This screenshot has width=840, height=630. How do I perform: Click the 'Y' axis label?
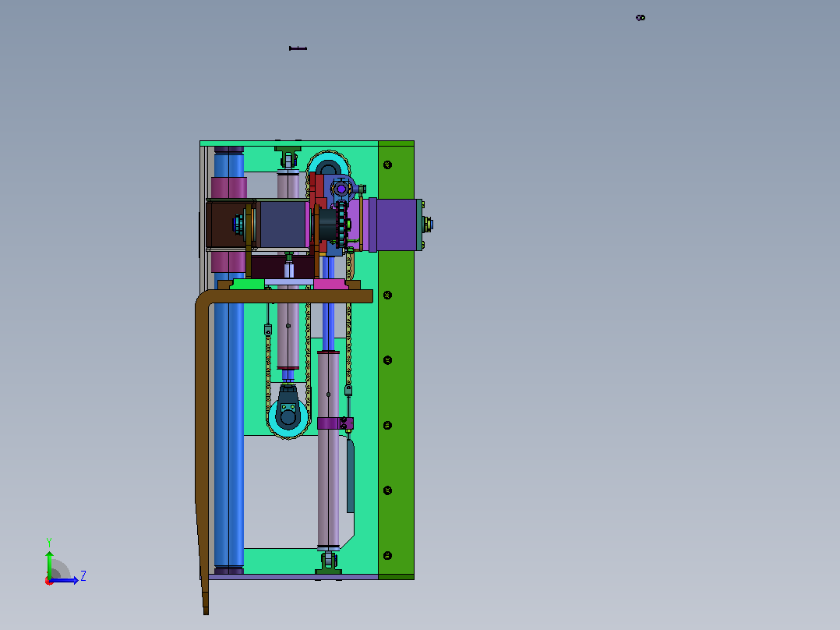pyautogui.click(x=49, y=543)
